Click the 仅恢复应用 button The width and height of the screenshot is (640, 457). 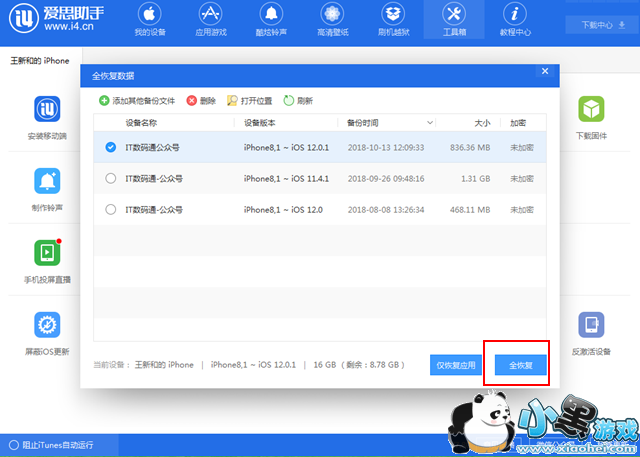coord(456,365)
